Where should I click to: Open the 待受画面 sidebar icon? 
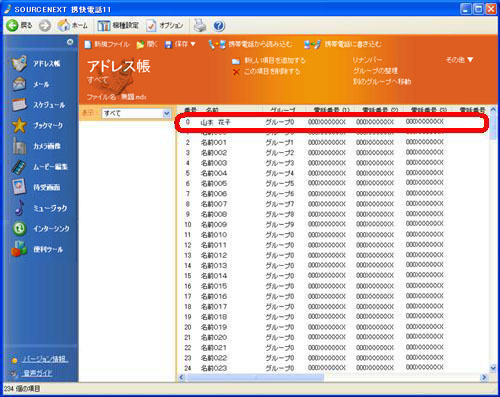point(19,187)
